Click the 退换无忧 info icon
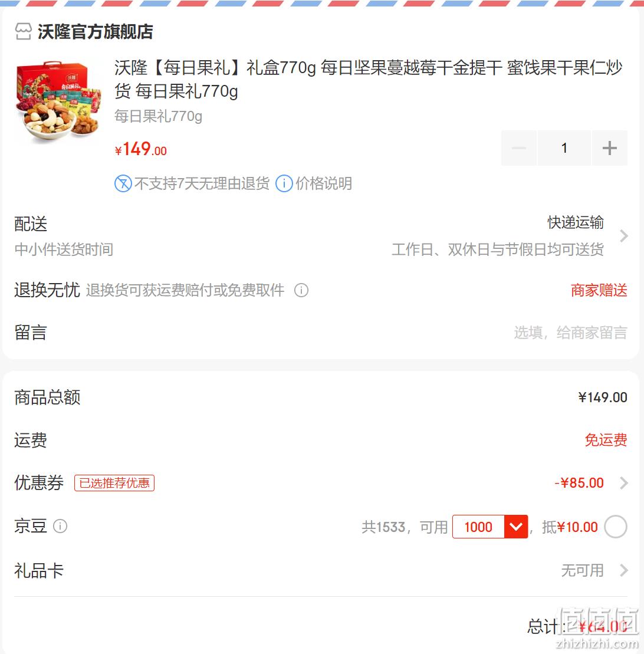Image resolution: width=644 pixels, height=654 pixels. (x=301, y=290)
